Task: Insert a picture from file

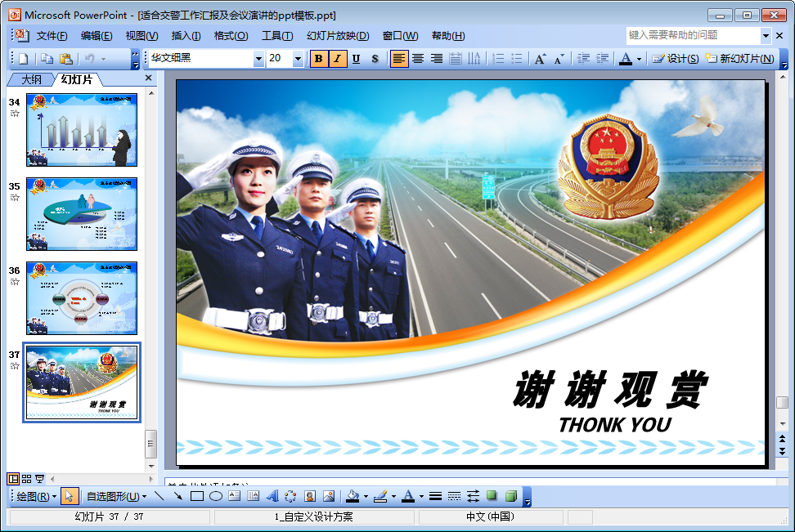Action: pyautogui.click(x=329, y=497)
